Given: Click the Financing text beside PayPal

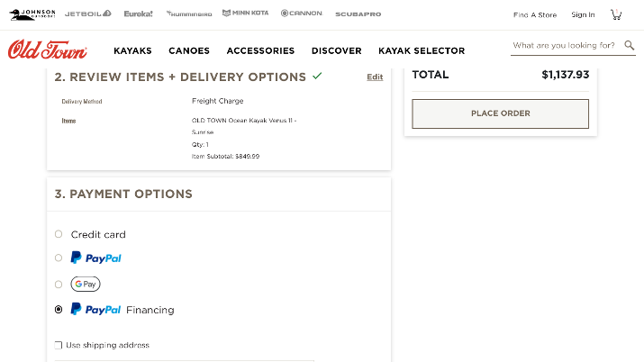Looking at the screenshot, I should pos(150,310).
